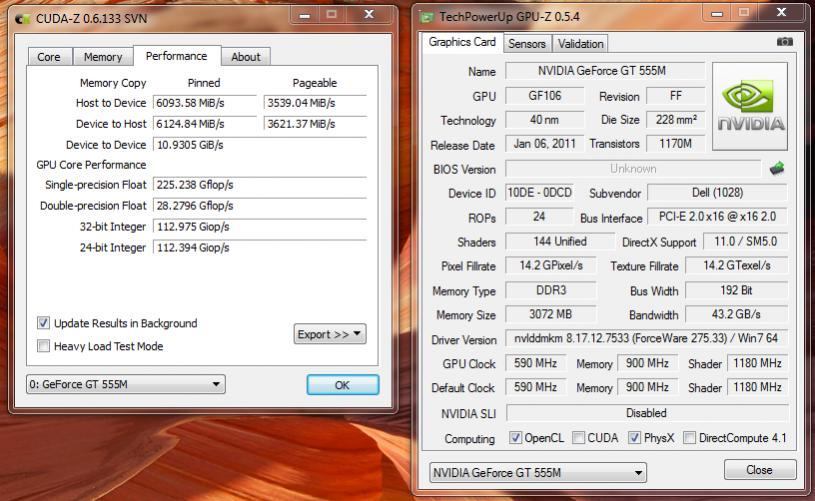Click the NVIDIA logo in GPU-Z
The width and height of the screenshot is (815, 501).
coord(750,107)
